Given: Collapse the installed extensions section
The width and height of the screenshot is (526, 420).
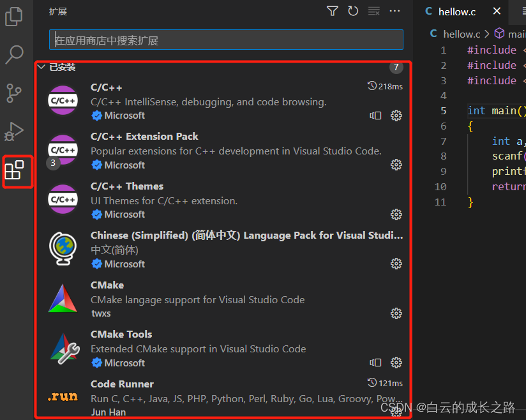Looking at the screenshot, I should (41, 67).
